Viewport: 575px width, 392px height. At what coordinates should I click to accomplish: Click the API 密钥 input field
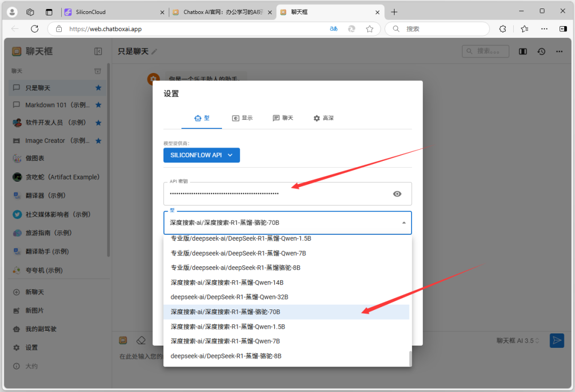coord(287,194)
